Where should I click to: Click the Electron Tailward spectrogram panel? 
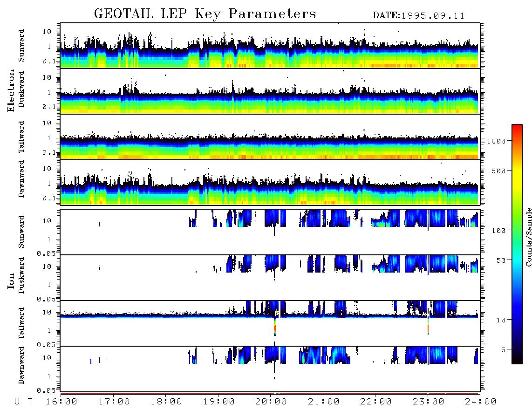270,137
